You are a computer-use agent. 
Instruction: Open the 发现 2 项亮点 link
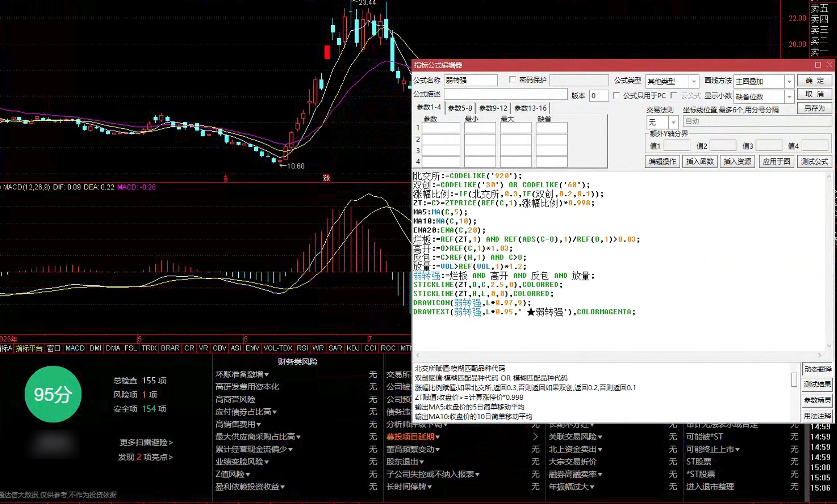[145, 457]
